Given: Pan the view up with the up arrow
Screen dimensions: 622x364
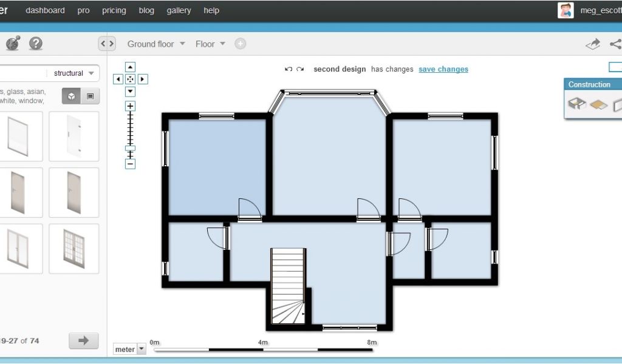Looking at the screenshot, I should 130,67.
